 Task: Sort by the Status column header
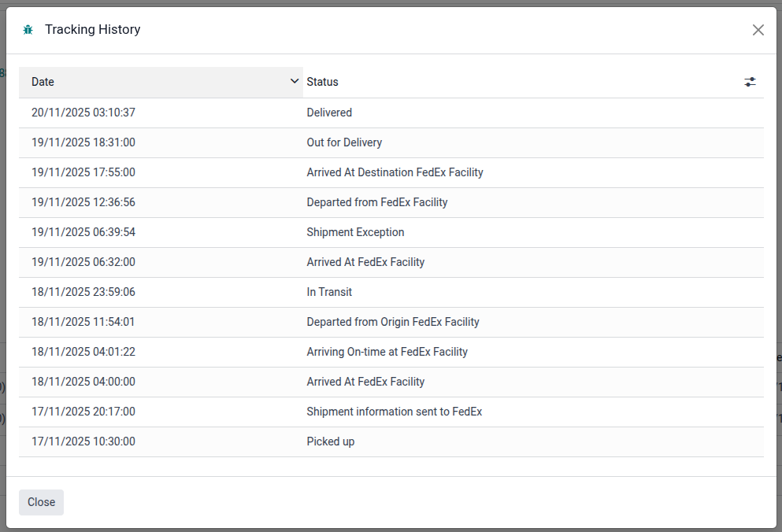point(322,83)
